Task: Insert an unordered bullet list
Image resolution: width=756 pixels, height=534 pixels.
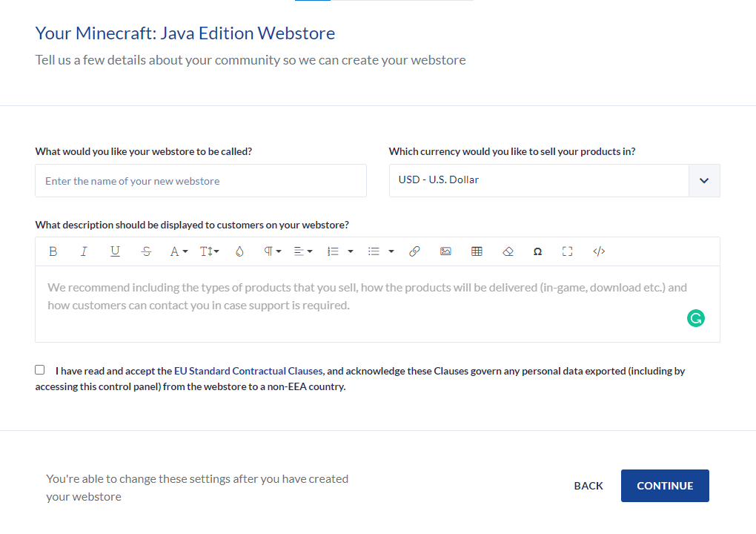Action: click(x=374, y=251)
